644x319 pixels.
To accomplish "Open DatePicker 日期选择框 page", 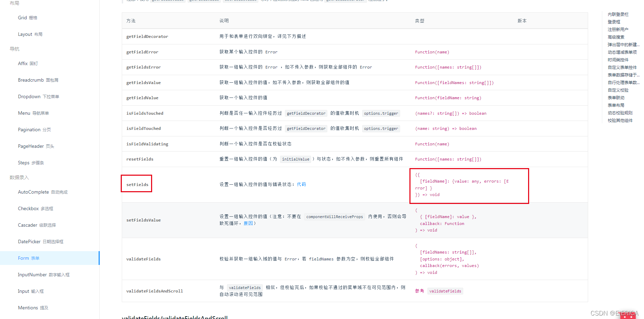I will [x=41, y=241].
